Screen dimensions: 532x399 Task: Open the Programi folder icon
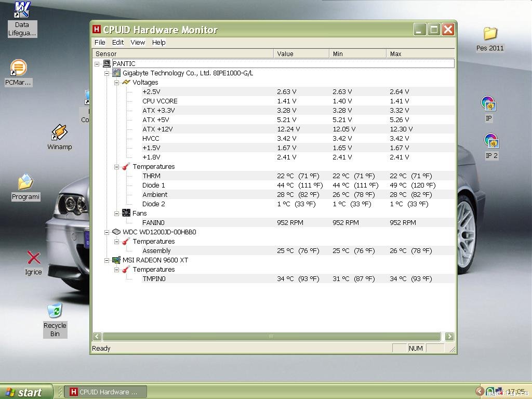click(25, 183)
